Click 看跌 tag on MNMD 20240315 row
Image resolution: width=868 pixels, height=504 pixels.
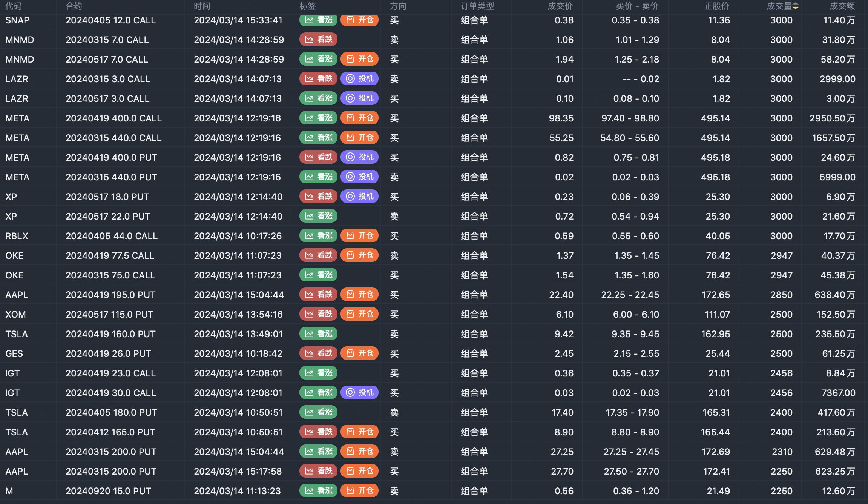click(319, 40)
